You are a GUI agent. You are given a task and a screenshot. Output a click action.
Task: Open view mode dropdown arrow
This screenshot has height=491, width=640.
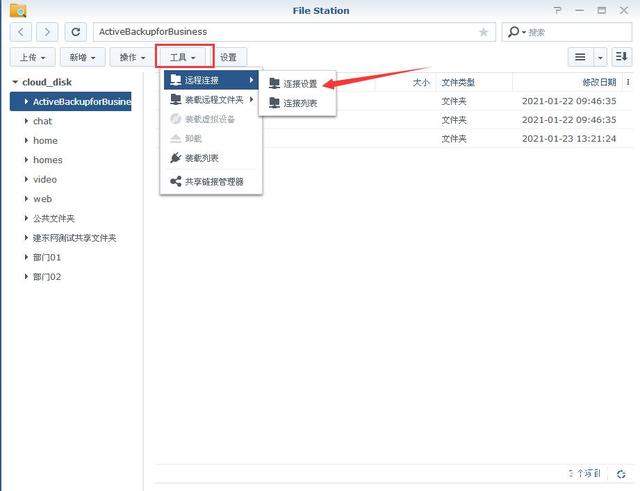[x=600, y=57]
